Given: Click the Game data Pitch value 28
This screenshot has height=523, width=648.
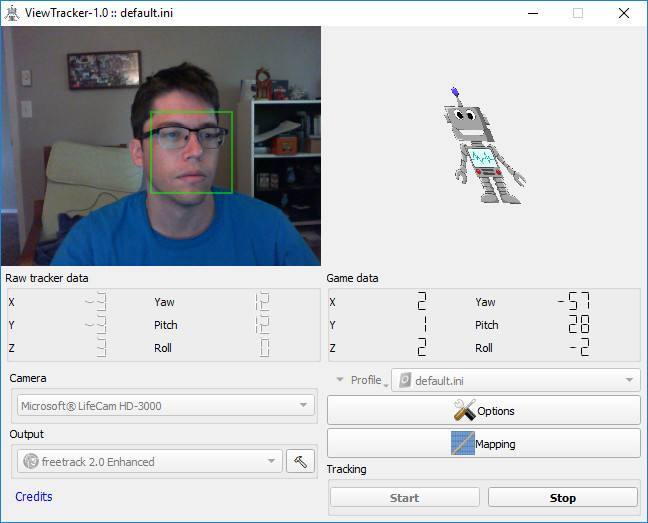Looking at the screenshot, I should click(x=579, y=324).
